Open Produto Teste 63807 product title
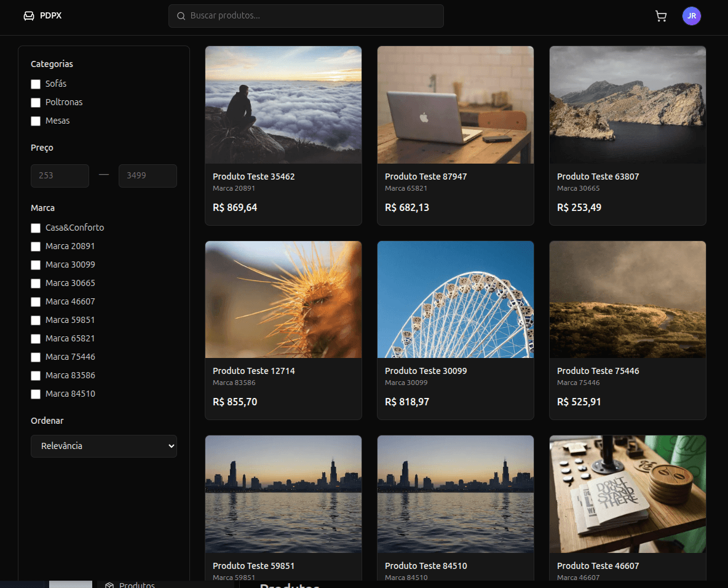 coord(598,177)
